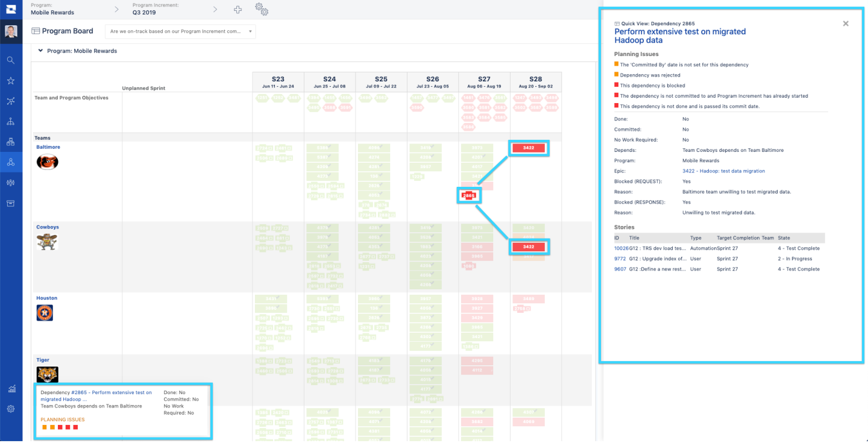Viewport: 868px width, 443px height.
Task: Open the Cowboys team link
Action: pyautogui.click(x=48, y=227)
